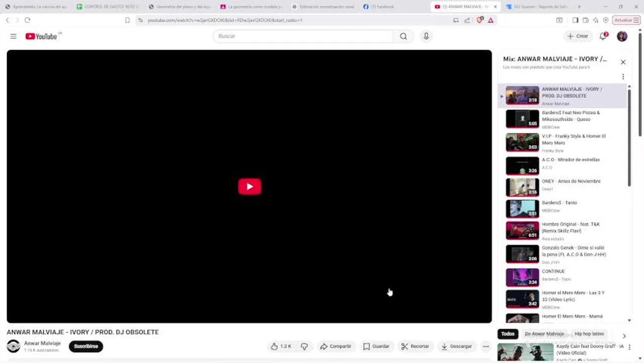Viewport: 644px width, 363px height.
Task: Click the Descargar button
Action: click(x=456, y=346)
